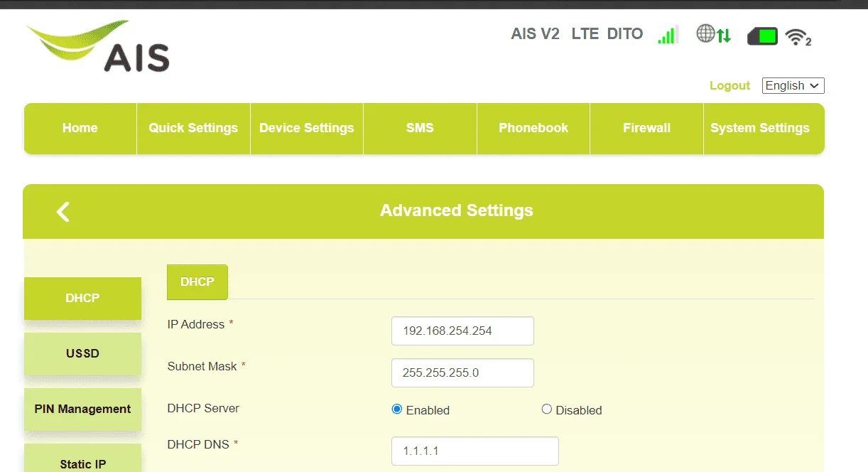
Task: Open PIN Management in the sidebar
Action: 82,409
